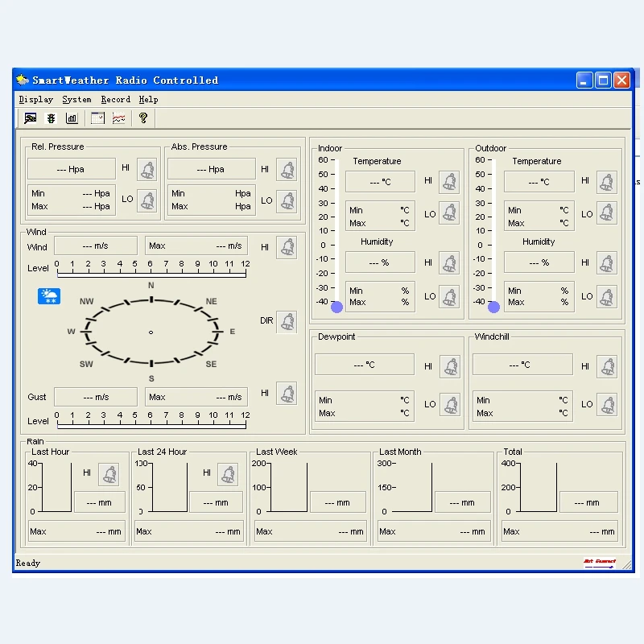Click the wind direction DIR alarm bell
Viewport: 644px width, 644px height.
click(287, 321)
